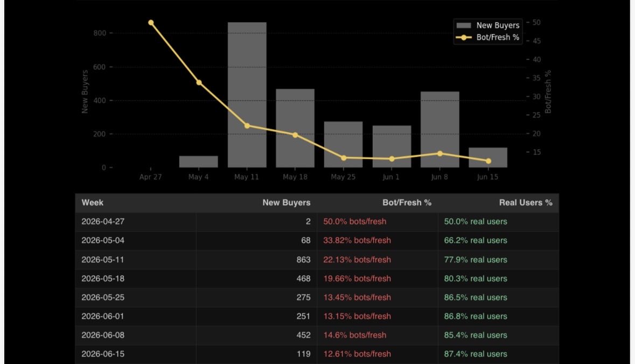This screenshot has width=635, height=364.
Task: Click the 863 new buyers value
Action: tap(303, 260)
